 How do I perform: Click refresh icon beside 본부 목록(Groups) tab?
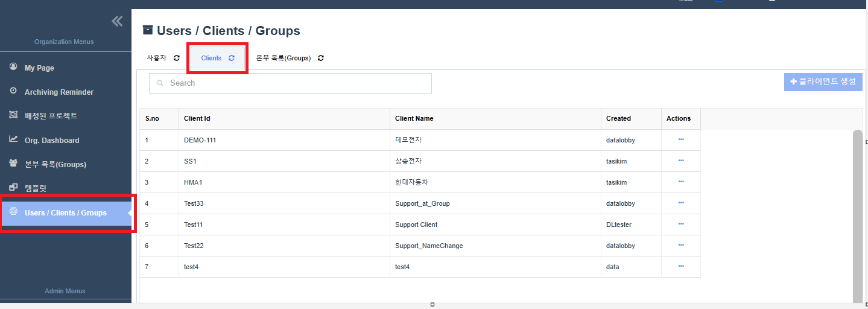pos(321,58)
